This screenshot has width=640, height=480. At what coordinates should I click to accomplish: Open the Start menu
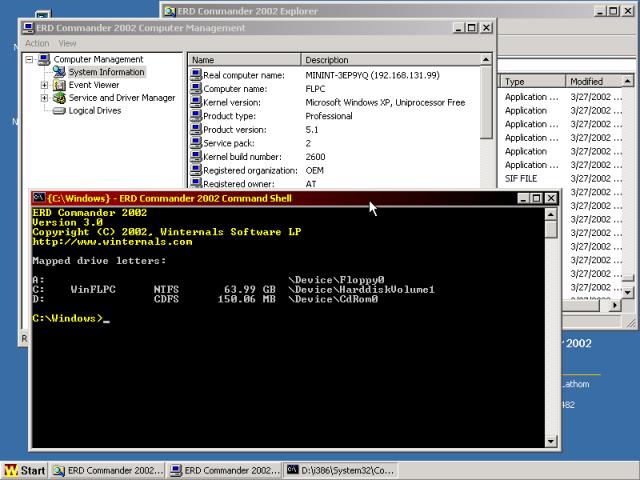(x=25, y=470)
